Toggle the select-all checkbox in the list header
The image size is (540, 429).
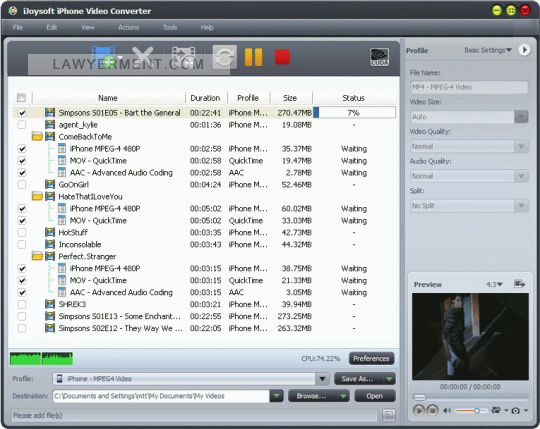point(21,98)
